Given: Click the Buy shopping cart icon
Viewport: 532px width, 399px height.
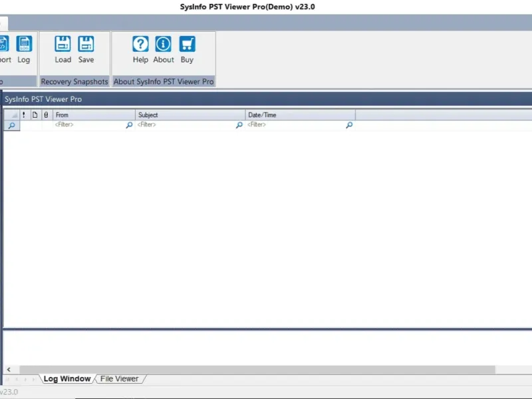Looking at the screenshot, I should tap(187, 44).
